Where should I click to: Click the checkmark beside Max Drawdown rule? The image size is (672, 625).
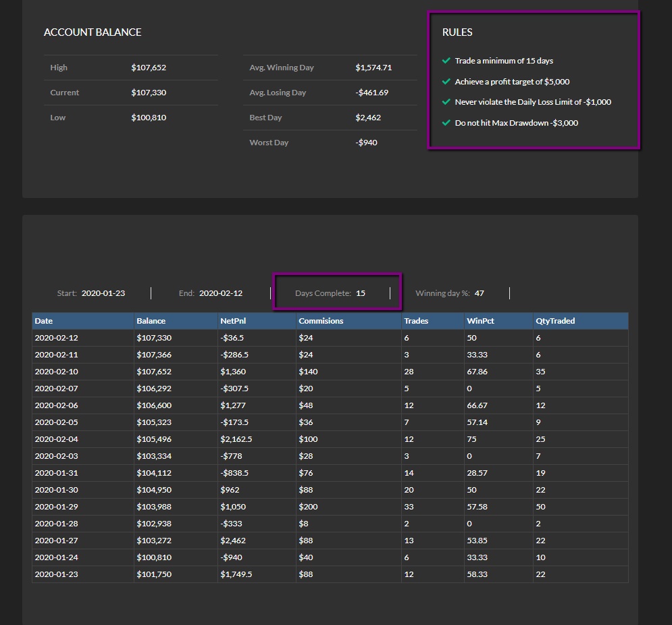pos(446,122)
